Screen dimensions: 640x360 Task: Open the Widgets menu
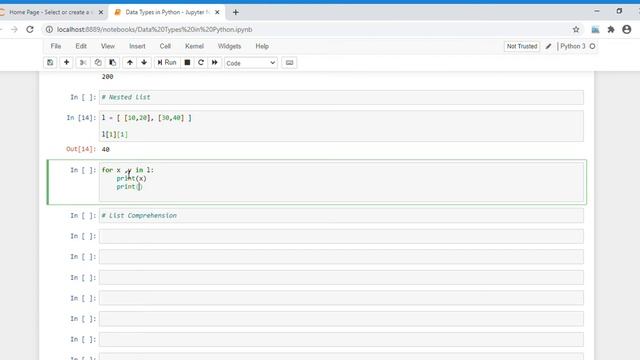coord(229,46)
